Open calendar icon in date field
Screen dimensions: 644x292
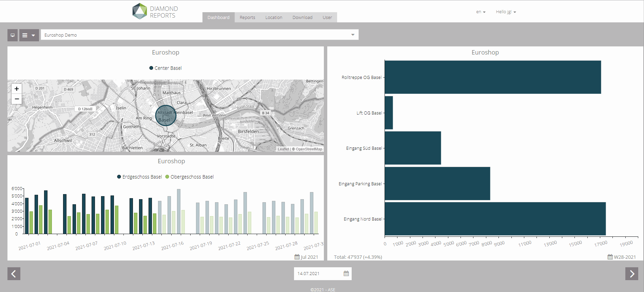point(346,274)
